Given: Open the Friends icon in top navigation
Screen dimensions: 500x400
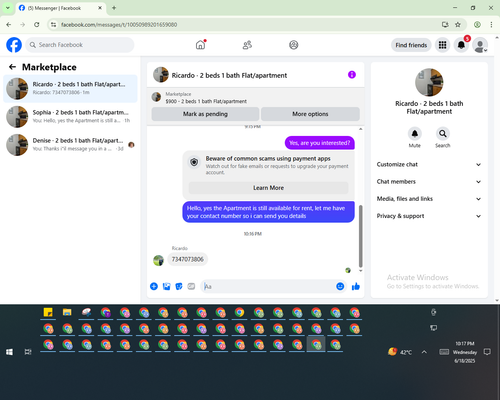Looking at the screenshot, I should [x=247, y=45].
